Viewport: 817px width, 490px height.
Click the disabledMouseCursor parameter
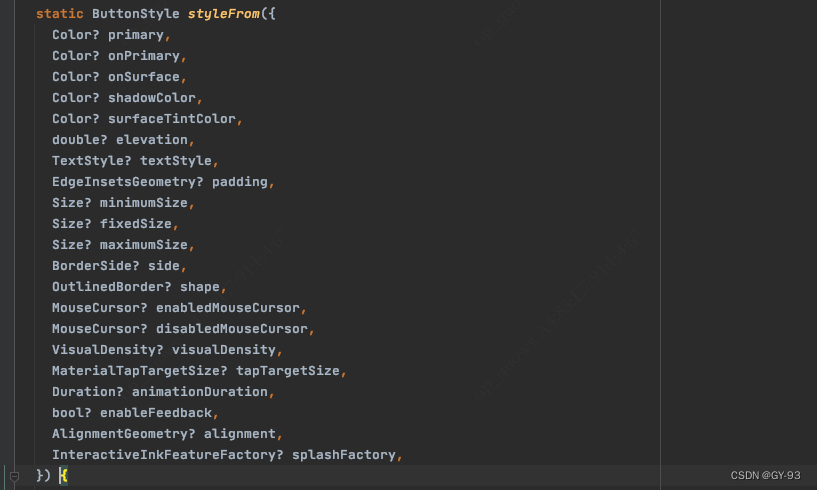pos(232,329)
